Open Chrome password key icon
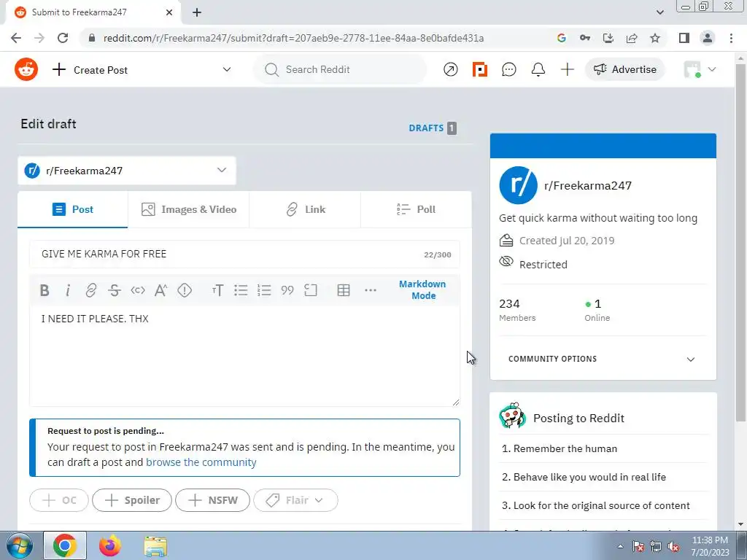 click(x=585, y=38)
